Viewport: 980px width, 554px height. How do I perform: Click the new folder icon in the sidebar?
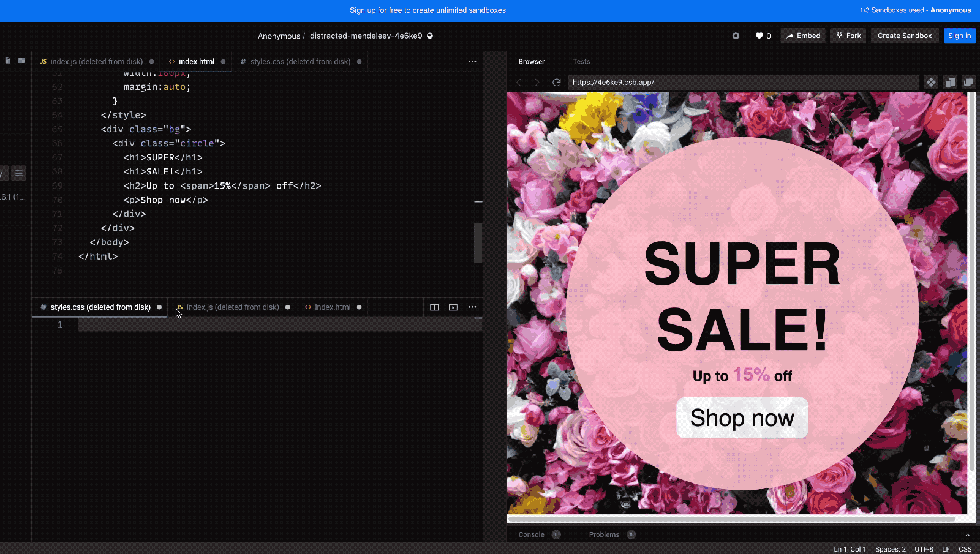(x=22, y=61)
